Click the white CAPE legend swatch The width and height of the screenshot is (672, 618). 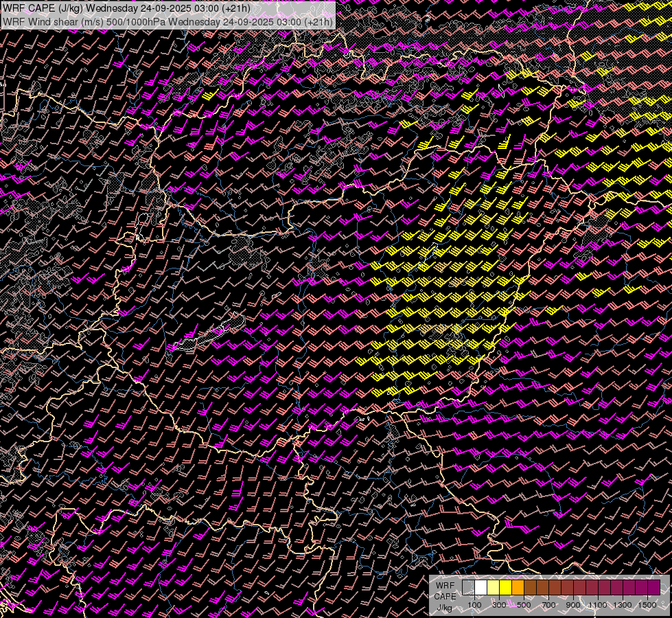[480, 588]
